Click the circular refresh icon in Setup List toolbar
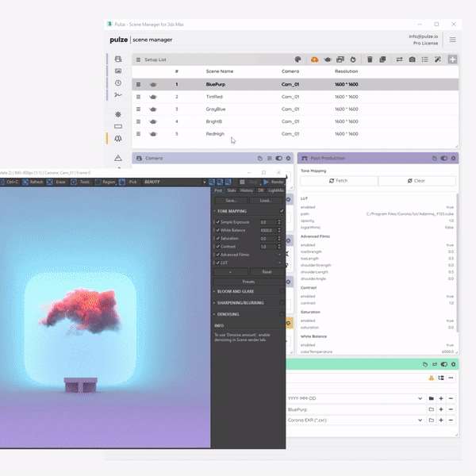Screen dimensions: 476x476 pos(353,59)
